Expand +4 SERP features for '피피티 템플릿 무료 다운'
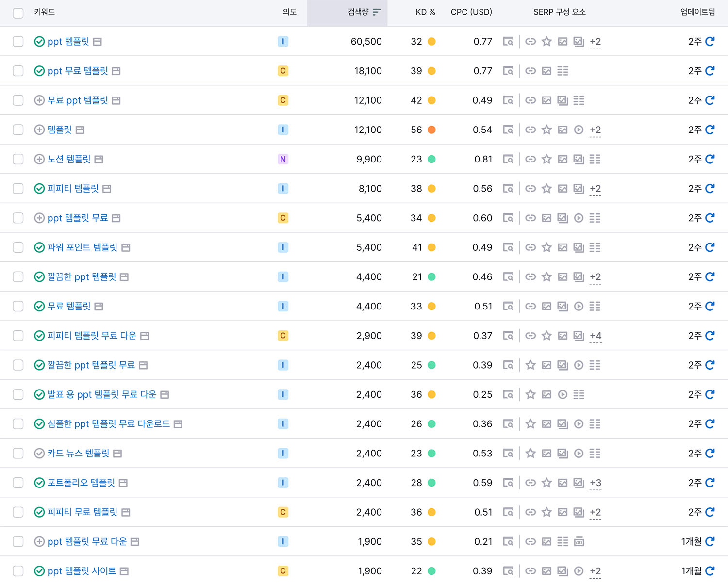 coord(596,336)
